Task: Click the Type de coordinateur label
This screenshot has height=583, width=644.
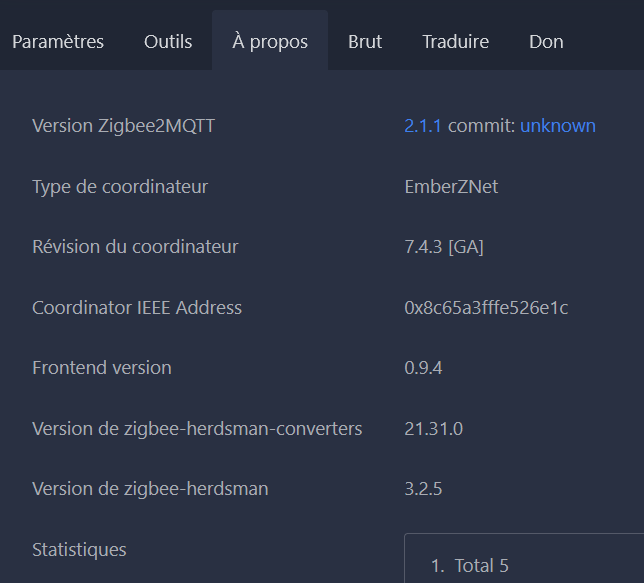Action: 120,187
